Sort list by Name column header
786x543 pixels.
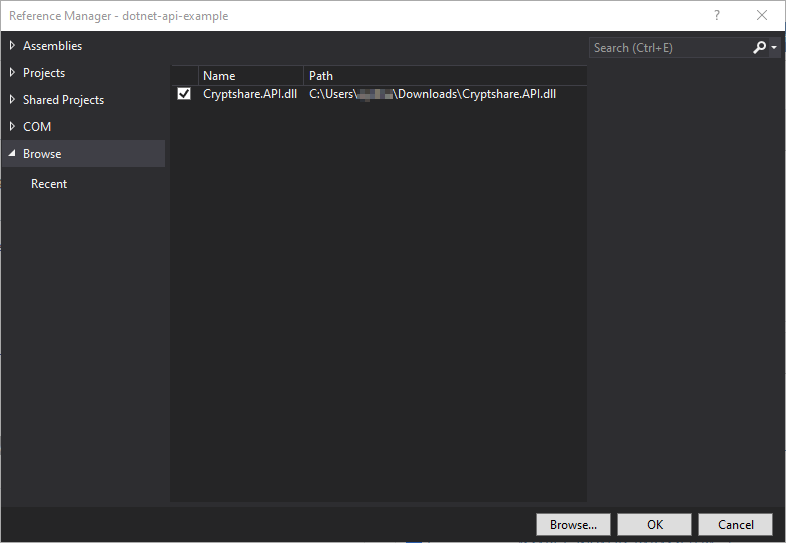(x=250, y=76)
